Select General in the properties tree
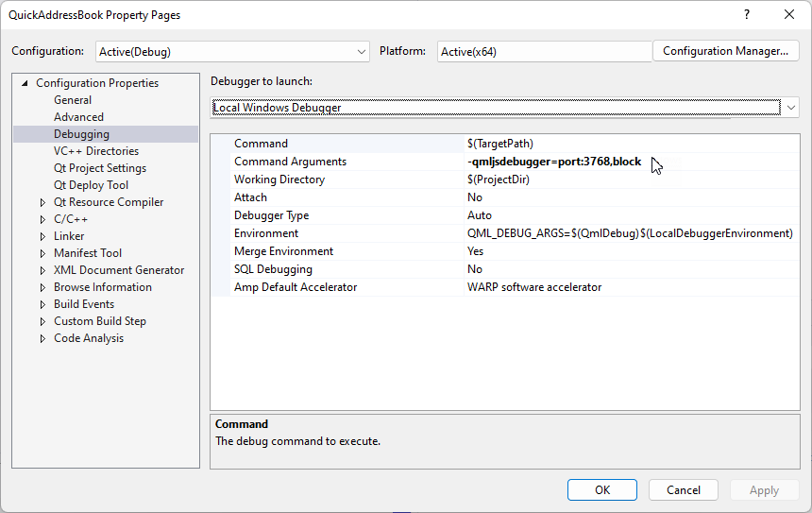The height and width of the screenshot is (513, 812). 73,100
